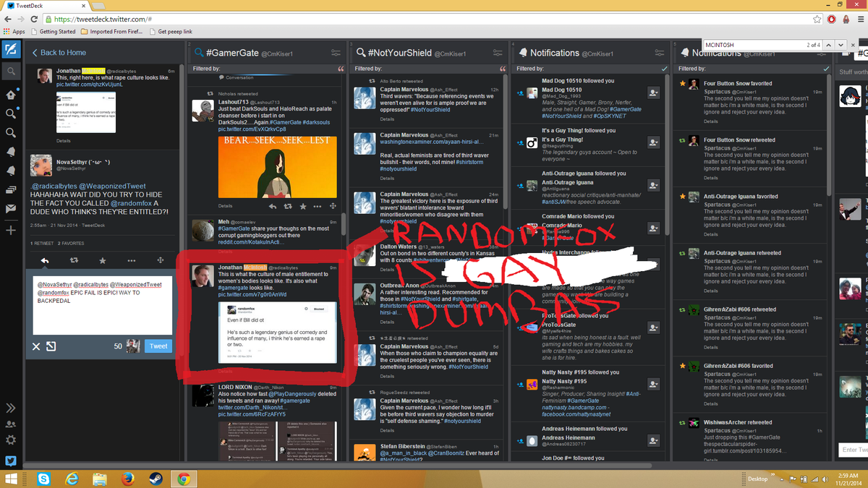
Task: Discard the reply with the X icon
Action: (36, 346)
